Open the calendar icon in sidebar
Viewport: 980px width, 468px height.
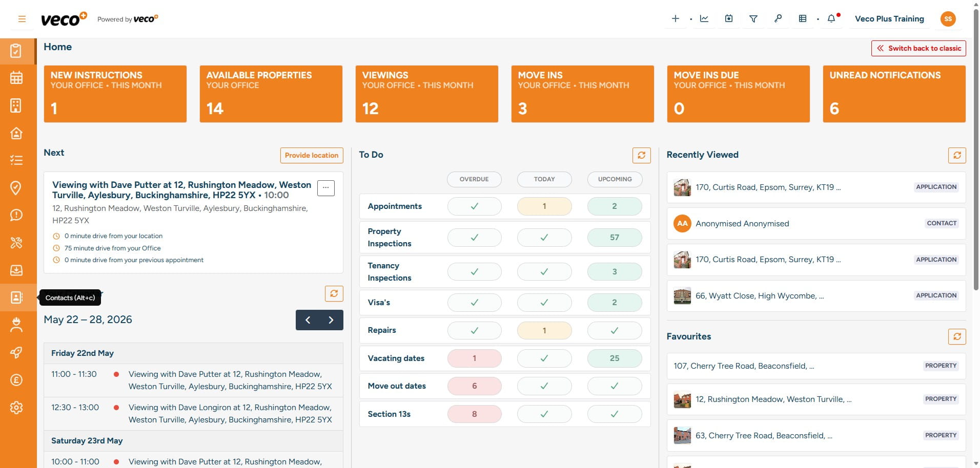click(16, 78)
